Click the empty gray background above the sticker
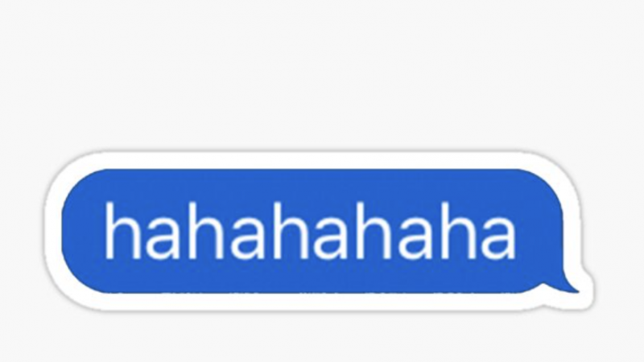 (x=322, y=74)
